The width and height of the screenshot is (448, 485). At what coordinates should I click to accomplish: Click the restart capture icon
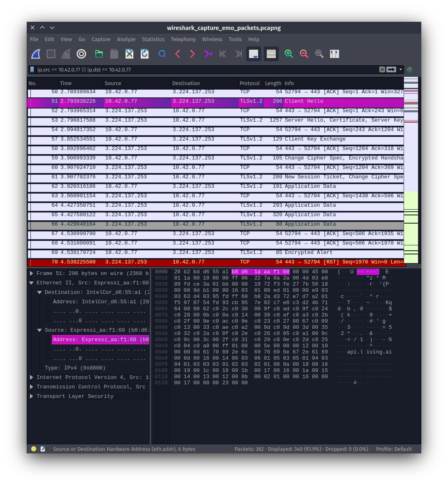pyautogui.click(x=66, y=54)
